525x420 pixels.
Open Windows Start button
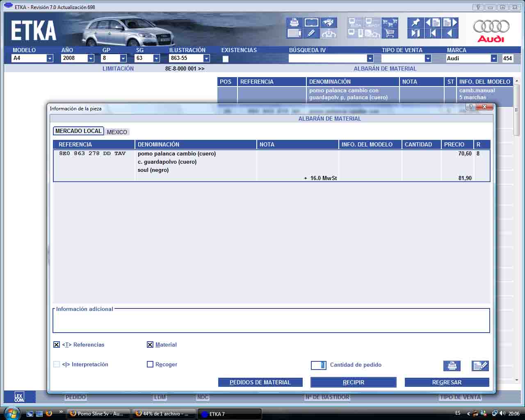tap(11, 413)
